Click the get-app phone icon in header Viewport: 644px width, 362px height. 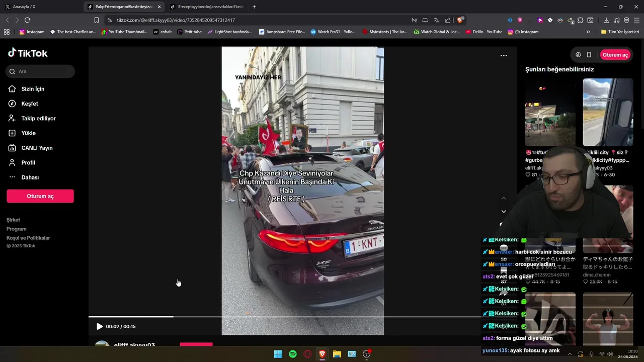[589, 55]
